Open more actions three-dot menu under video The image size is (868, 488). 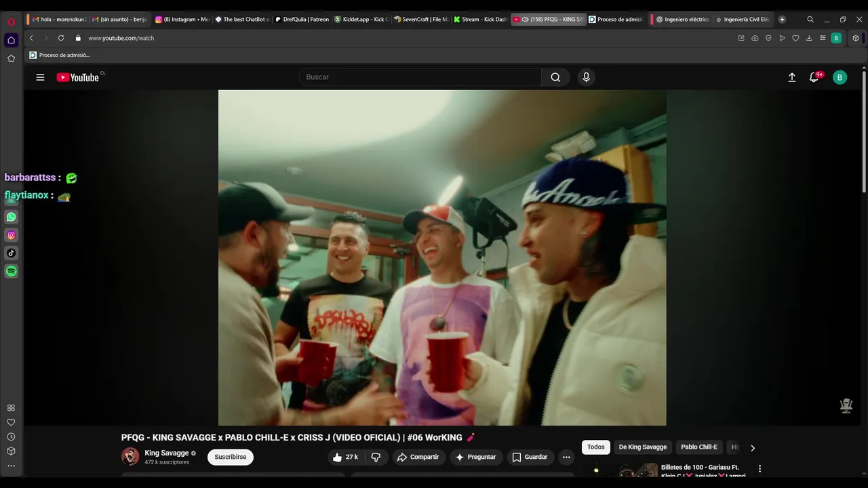[x=566, y=457]
